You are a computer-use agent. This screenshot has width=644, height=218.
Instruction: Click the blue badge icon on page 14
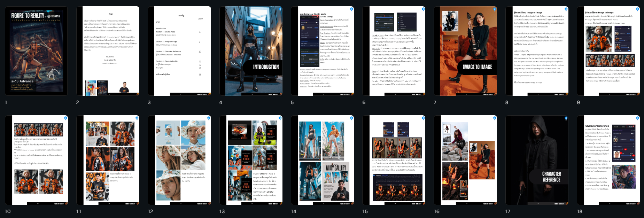(351, 118)
